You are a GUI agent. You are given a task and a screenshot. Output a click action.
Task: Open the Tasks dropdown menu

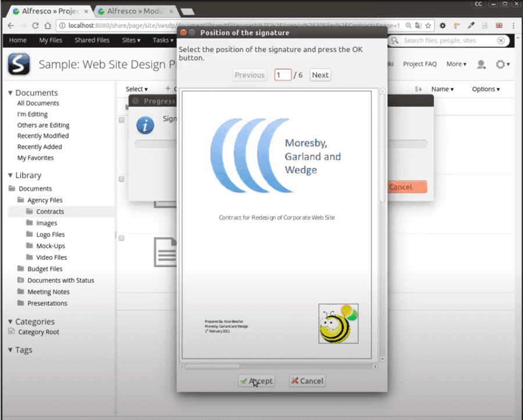tap(163, 40)
